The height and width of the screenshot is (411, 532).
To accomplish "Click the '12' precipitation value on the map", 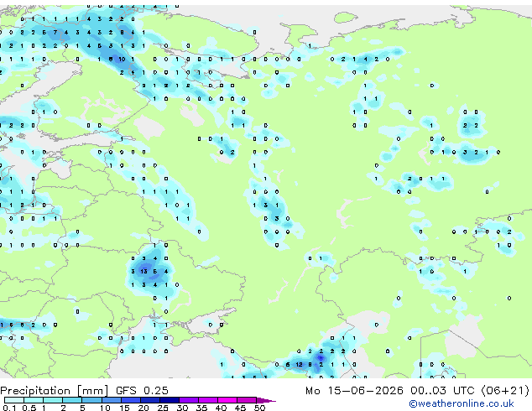I will (299, 365).
